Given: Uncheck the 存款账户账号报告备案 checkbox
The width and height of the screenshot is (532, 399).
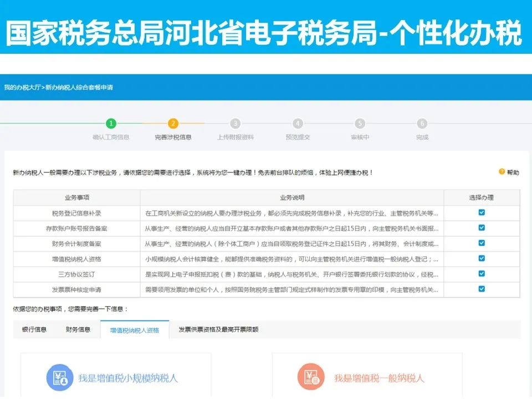Looking at the screenshot, I should 482,228.
